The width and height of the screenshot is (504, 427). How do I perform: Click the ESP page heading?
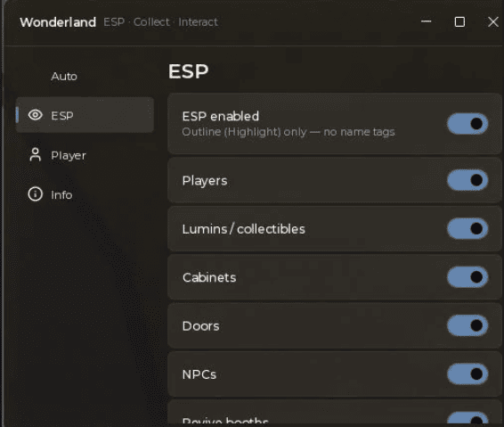point(189,71)
